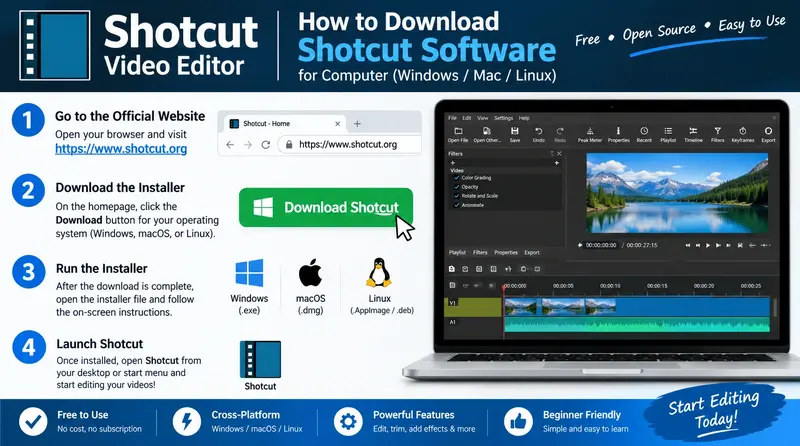Select the Shotcut - Home browser tab

[285, 124]
